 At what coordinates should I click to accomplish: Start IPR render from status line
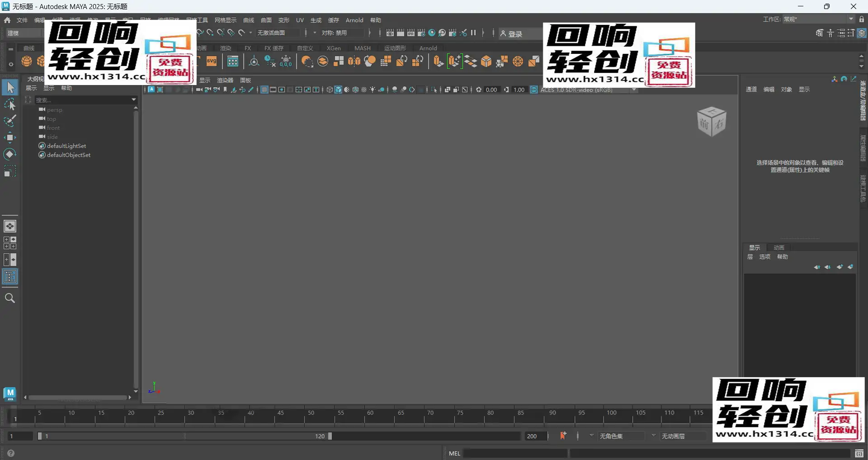coord(410,33)
